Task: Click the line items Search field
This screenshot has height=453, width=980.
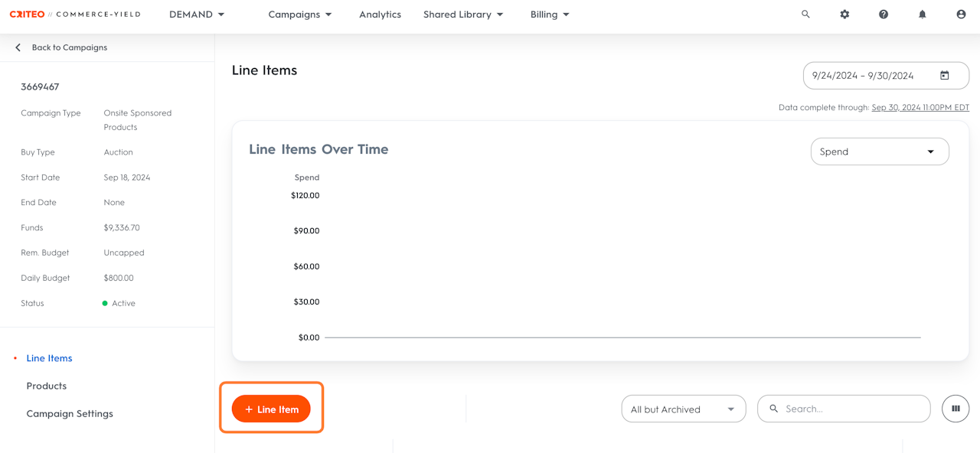Action: point(850,409)
